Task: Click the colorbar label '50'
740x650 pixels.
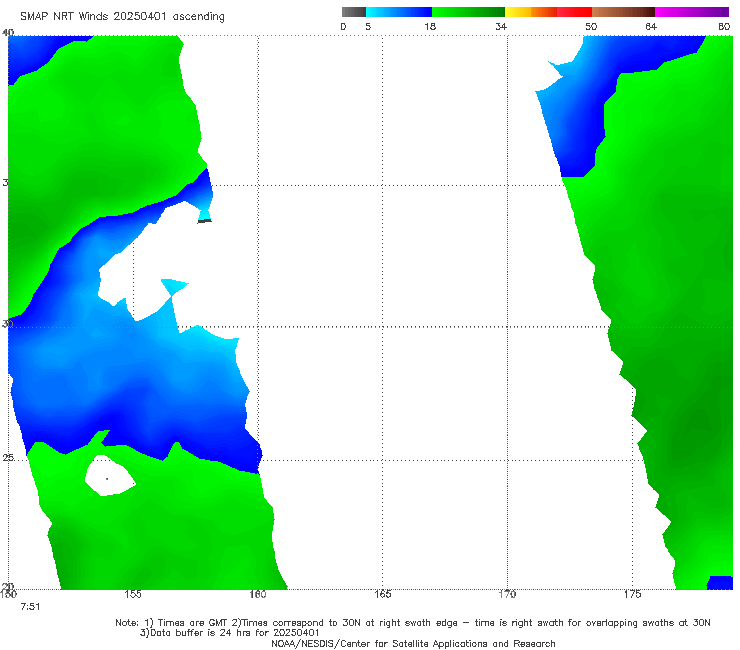Action: click(591, 27)
